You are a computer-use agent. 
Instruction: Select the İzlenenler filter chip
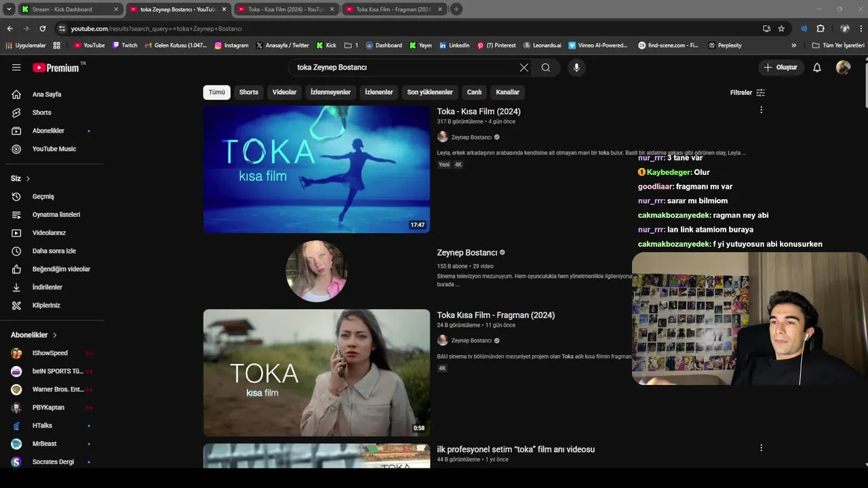pyautogui.click(x=379, y=92)
